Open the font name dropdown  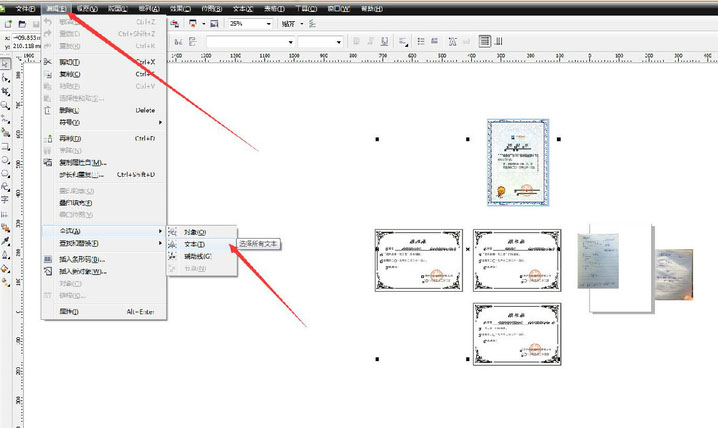point(289,42)
